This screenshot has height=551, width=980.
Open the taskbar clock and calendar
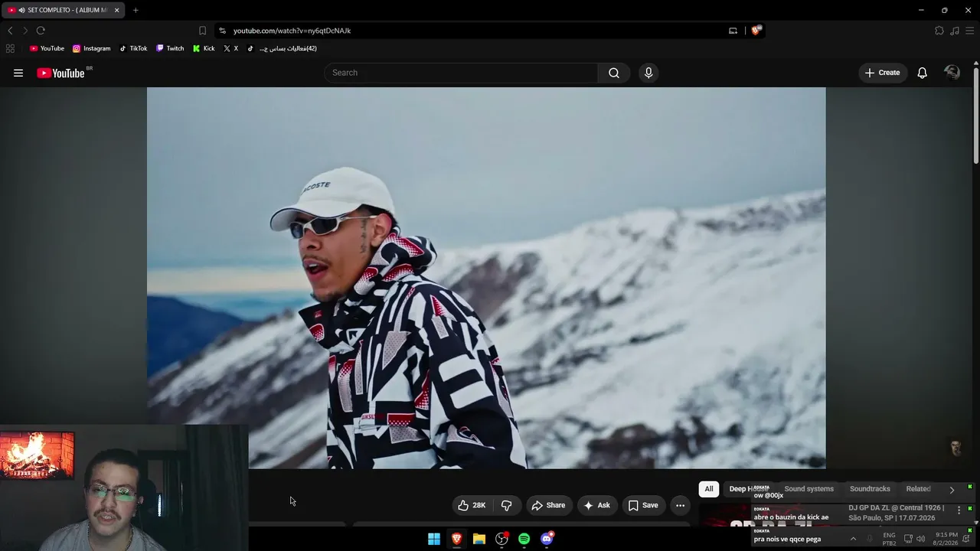(x=946, y=539)
